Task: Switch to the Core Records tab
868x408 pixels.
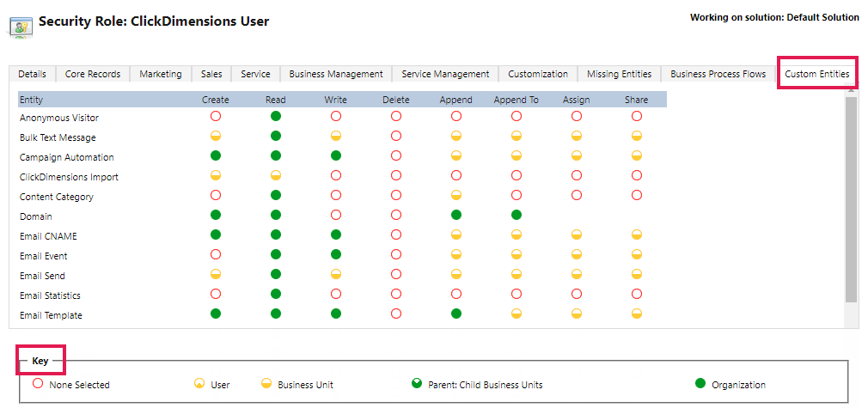Action: coord(93,74)
